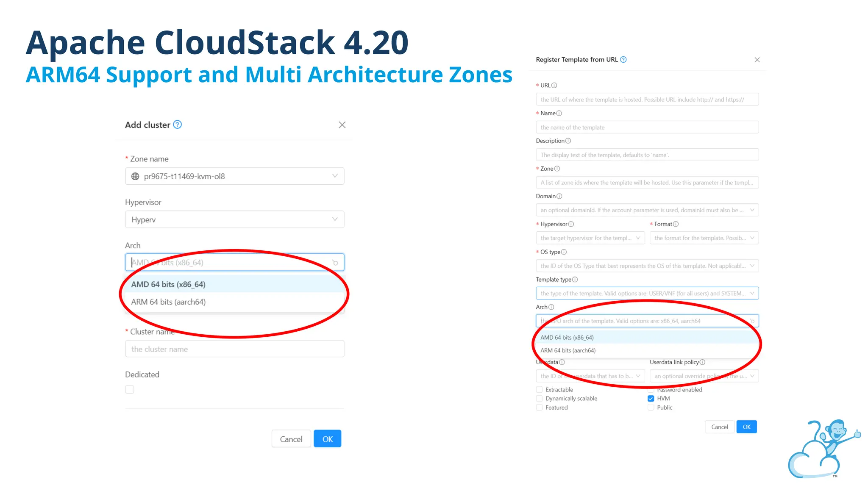Focus the template CPU arch search box

click(x=647, y=321)
